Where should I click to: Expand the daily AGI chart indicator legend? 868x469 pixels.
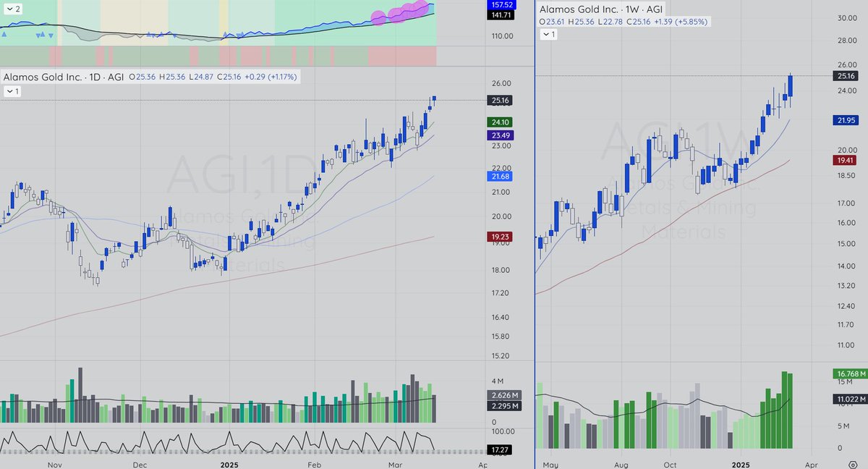tap(12, 91)
